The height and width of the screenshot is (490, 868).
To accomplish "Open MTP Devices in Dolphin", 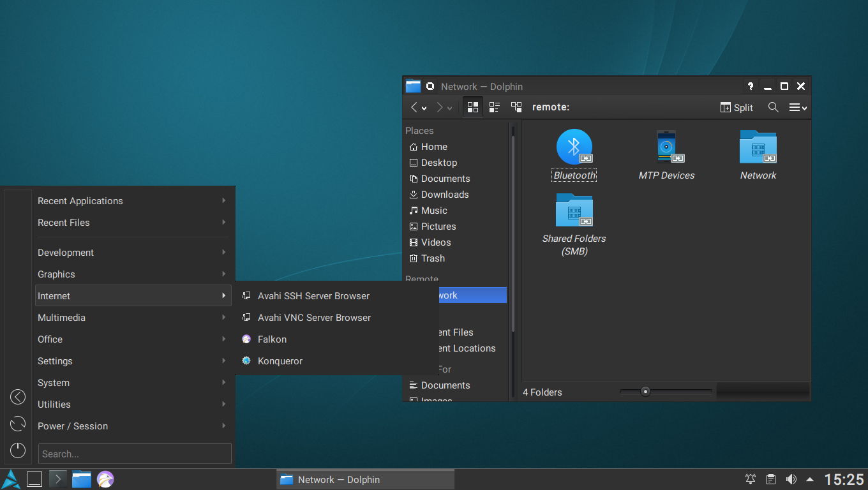I will click(x=666, y=147).
